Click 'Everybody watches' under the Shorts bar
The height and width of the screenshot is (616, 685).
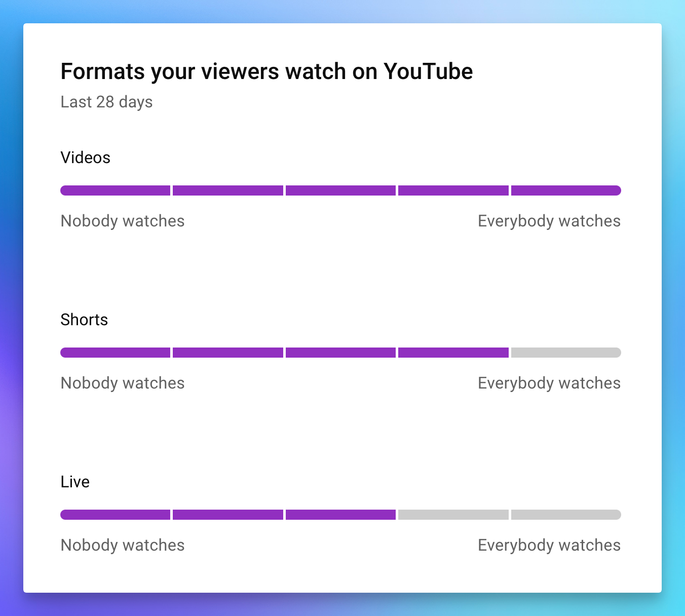coord(549,383)
